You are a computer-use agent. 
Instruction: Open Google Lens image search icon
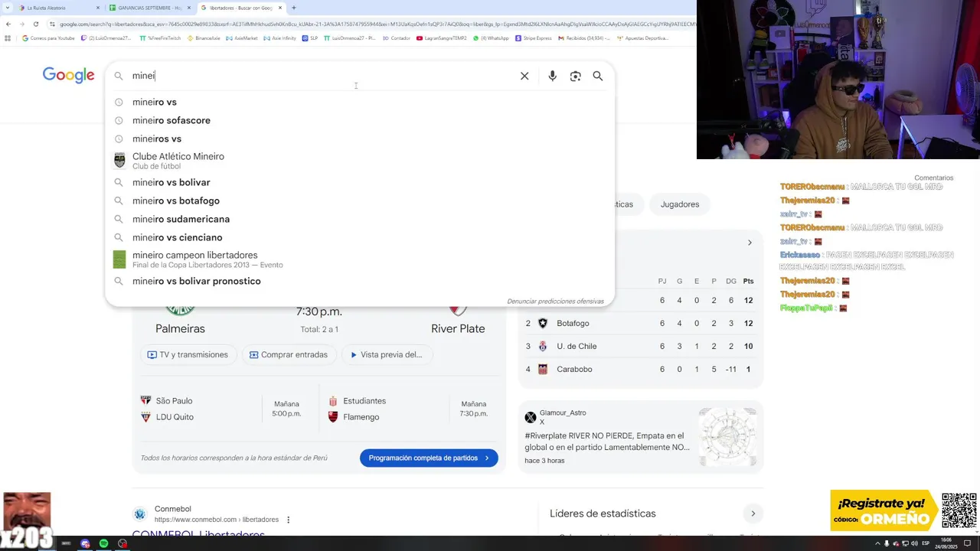click(575, 76)
